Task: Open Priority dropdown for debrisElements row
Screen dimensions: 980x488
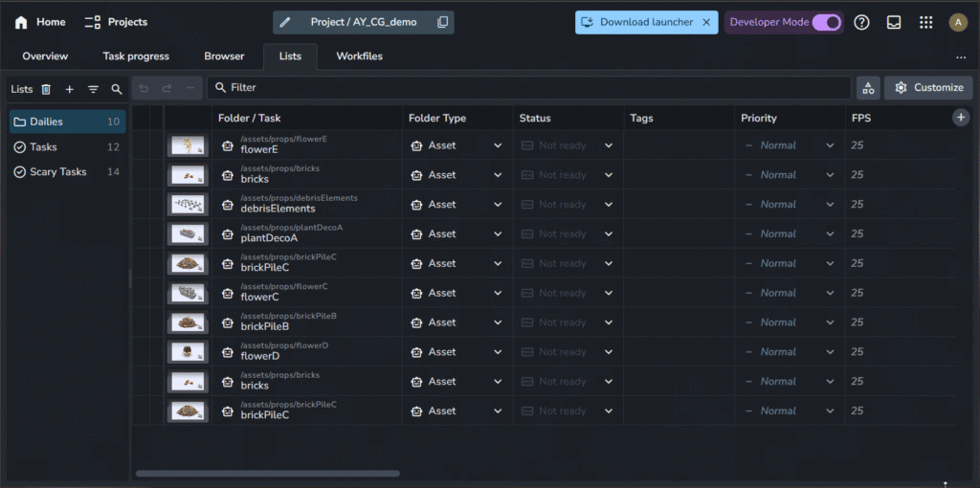Action: [790, 205]
